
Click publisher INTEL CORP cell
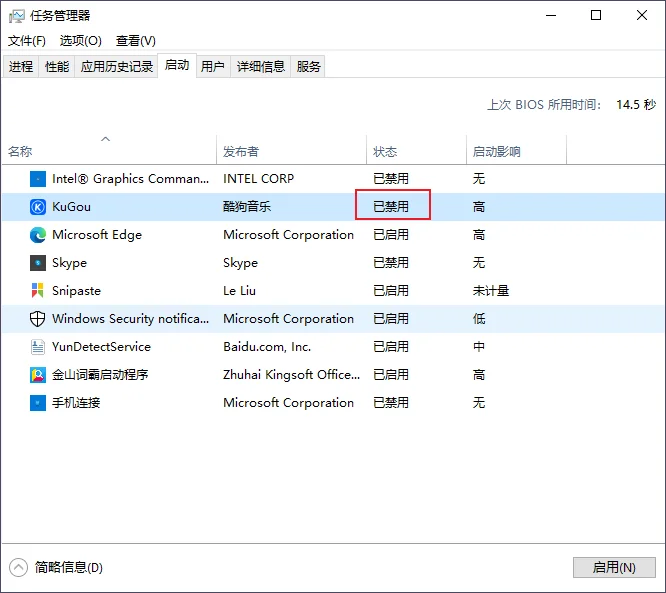point(258,179)
